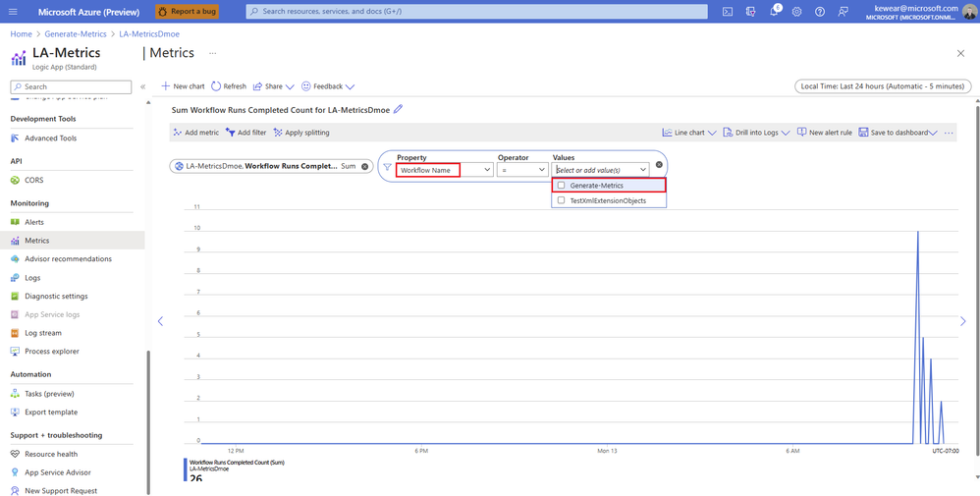This screenshot has width=980, height=496.
Task: Check the Generate-Metrics checkbox
Action: pos(561,185)
